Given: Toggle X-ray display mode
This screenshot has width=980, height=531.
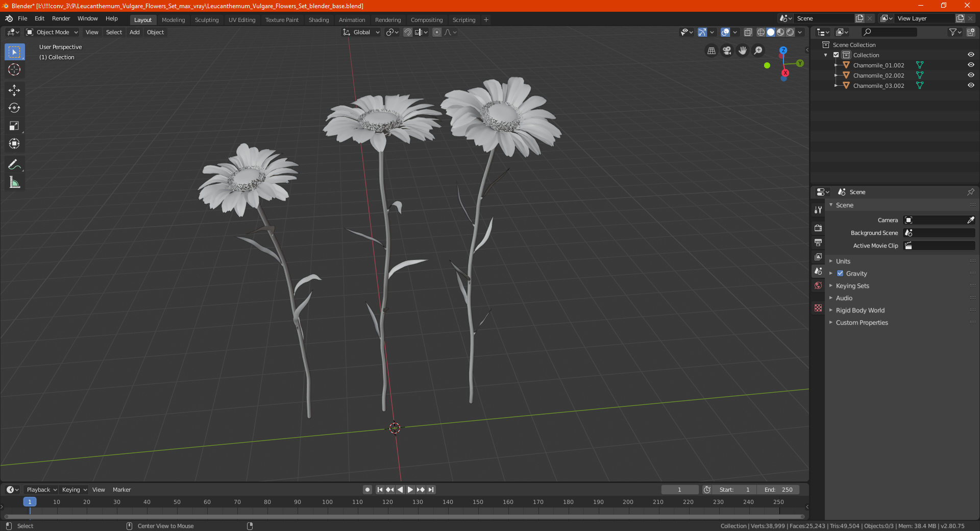Looking at the screenshot, I should [x=748, y=32].
